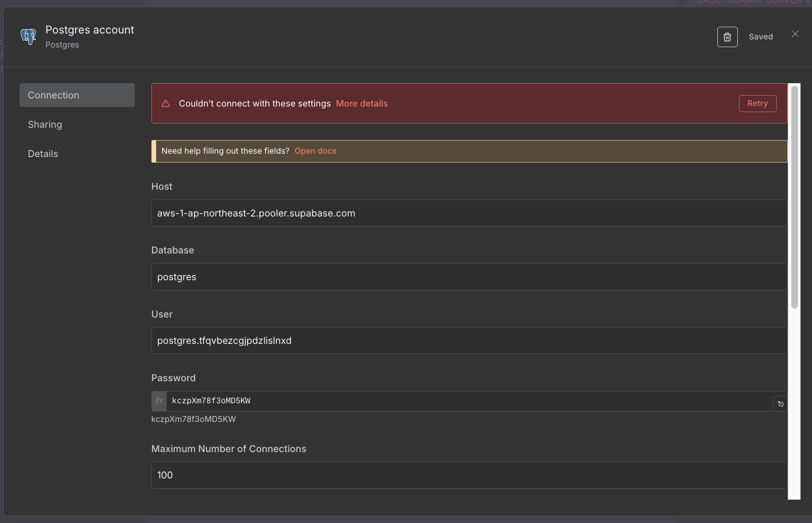812x523 pixels.
Task: Toggle the fx expression icon for Password
Action: [x=159, y=401]
